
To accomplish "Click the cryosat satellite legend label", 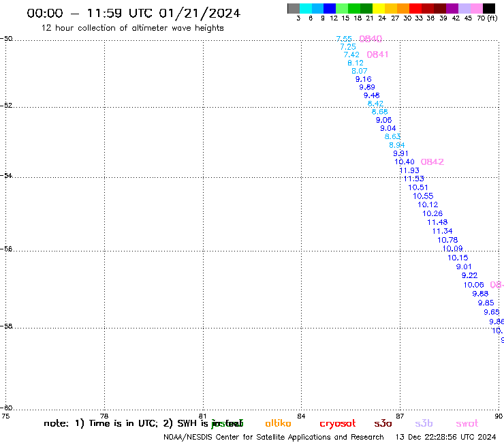I will (x=338, y=424).
